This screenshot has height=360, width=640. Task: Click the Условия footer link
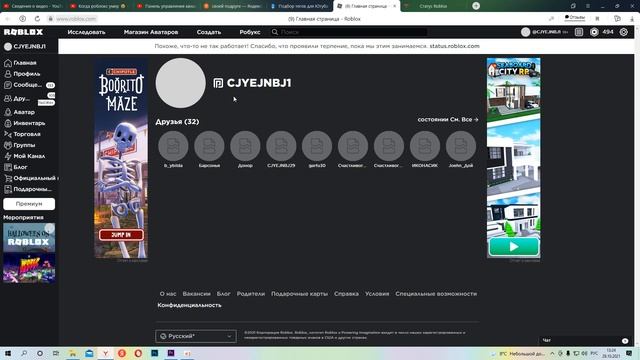point(377,294)
